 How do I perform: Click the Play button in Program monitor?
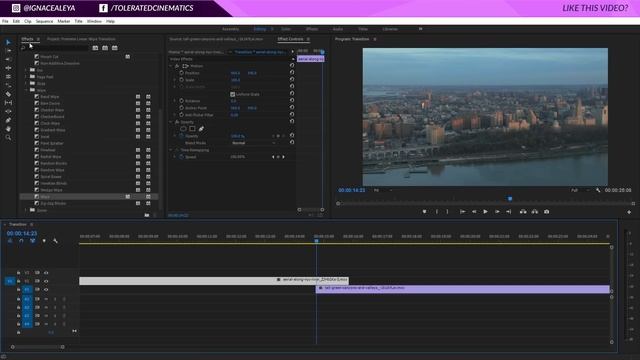tap(485, 211)
